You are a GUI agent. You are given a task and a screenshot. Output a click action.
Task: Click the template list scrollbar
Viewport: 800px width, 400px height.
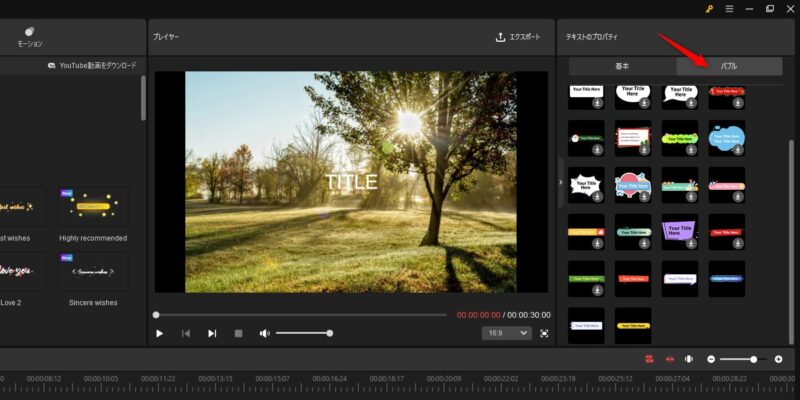coord(143,98)
